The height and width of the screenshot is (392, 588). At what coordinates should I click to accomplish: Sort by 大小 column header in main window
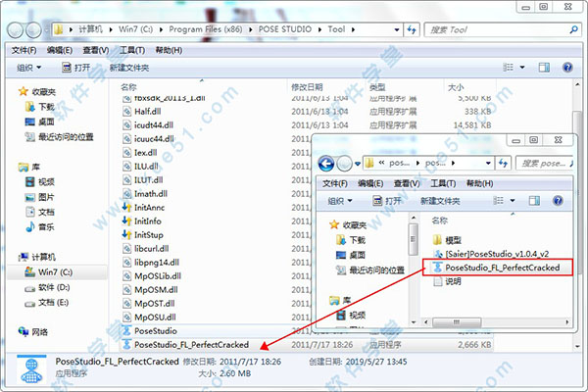point(456,87)
